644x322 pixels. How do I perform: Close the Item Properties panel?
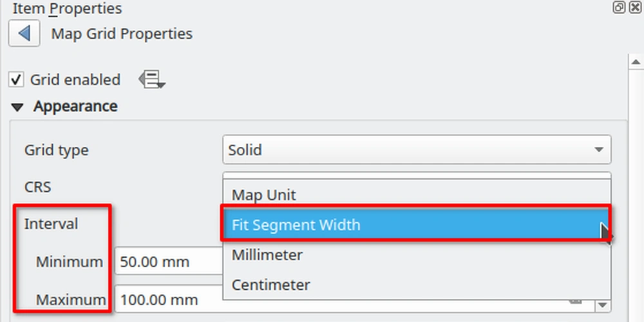point(635,7)
